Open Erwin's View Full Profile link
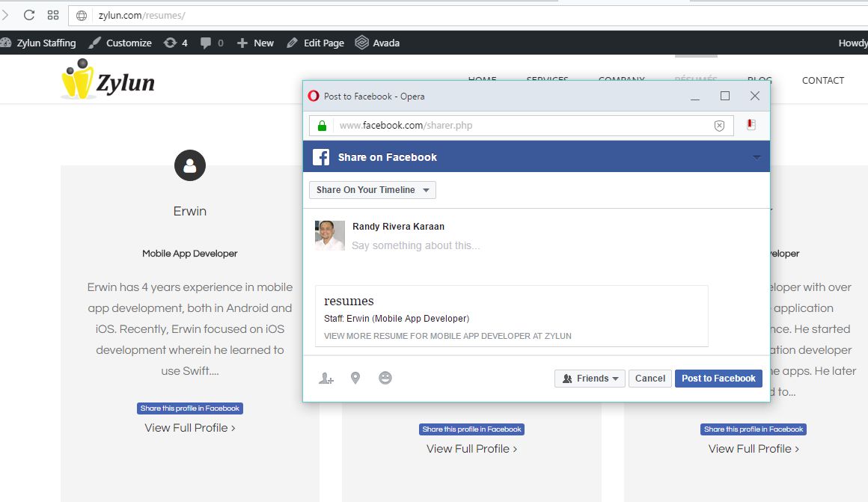 (190, 428)
